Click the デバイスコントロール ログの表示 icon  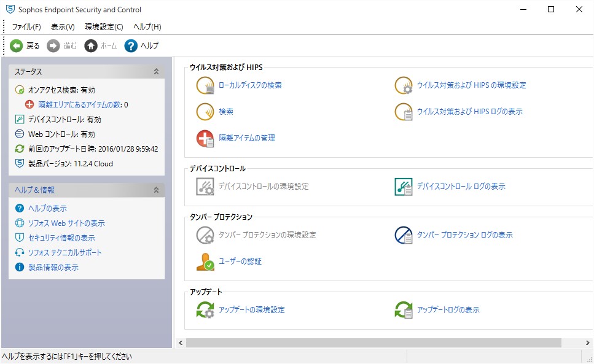click(404, 186)
